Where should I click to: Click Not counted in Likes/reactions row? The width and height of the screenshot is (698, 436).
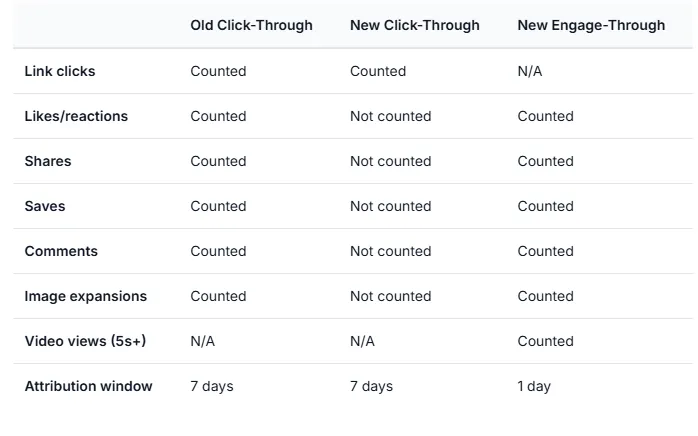pos(390,116)
